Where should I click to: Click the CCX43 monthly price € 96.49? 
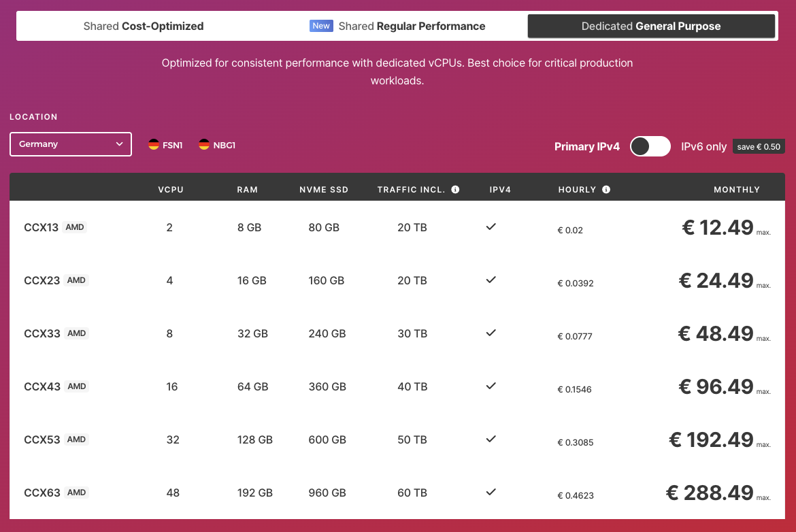pos(716,386)
